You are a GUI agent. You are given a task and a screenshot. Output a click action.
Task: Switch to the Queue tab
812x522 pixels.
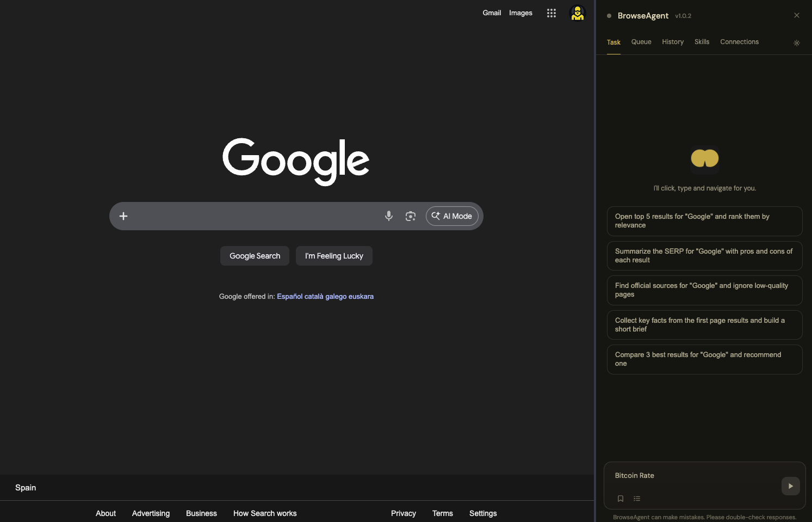coord(641,42)
